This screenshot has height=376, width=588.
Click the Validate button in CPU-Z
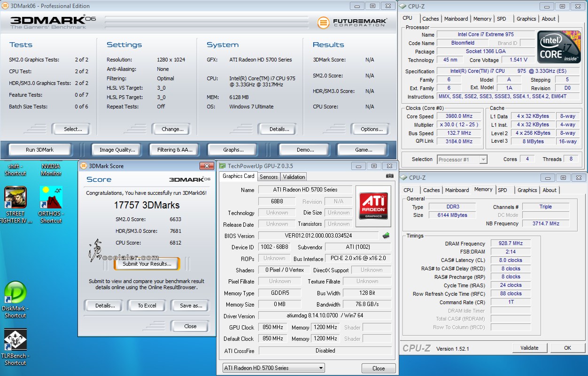[x=529, y=348]
